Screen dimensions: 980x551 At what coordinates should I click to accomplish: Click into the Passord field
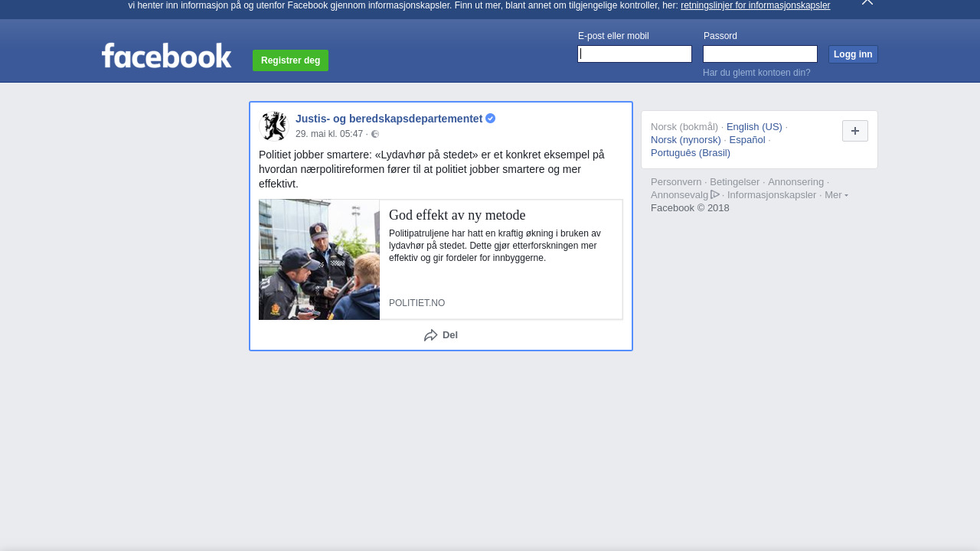click(x=759, y=54)
